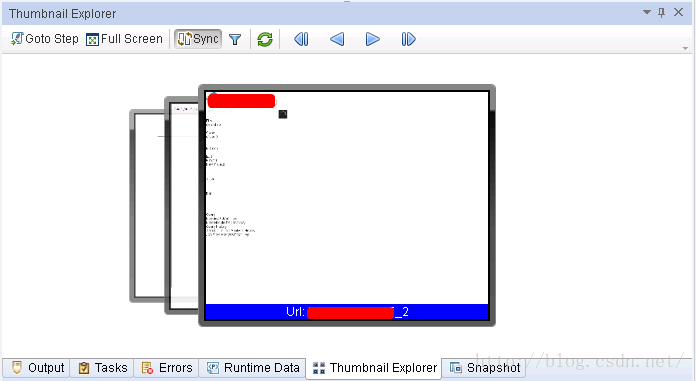Expand toolbar options overflow arrow
This screenshot has height=381, width=696.
pos(685,48)
